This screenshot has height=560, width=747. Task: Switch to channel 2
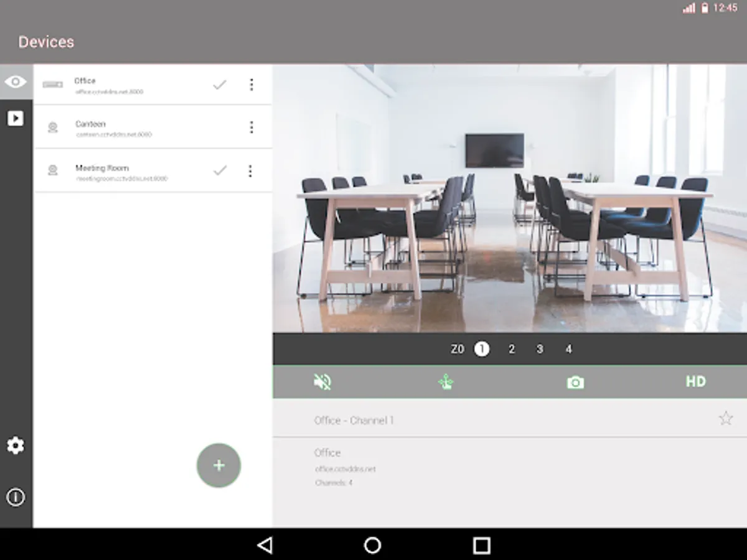[x=512, y=350]
